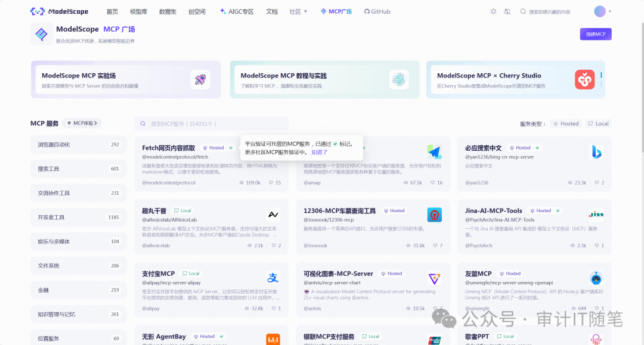Image resolution: width=644 pixels, height=345 pixels.
Task: Select 开发者工具 category
Action: tap(79, 217)
